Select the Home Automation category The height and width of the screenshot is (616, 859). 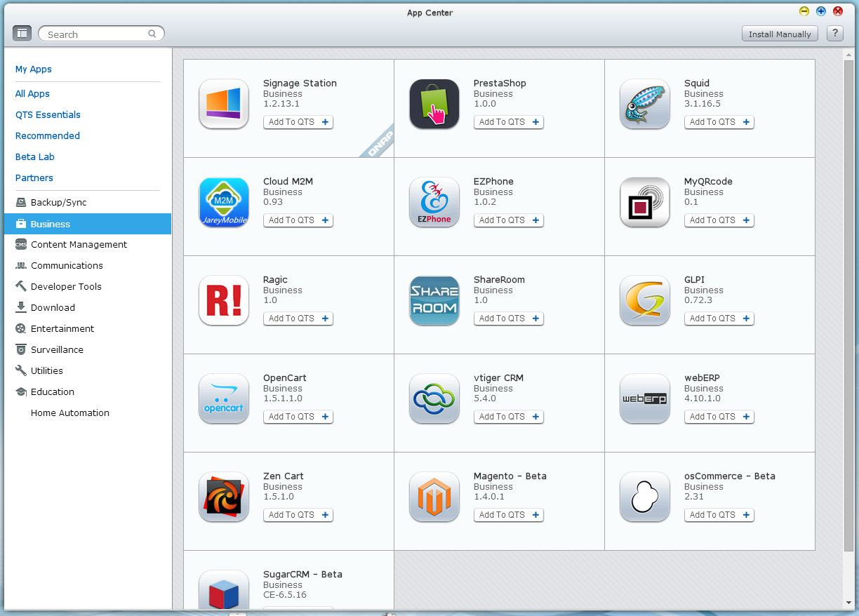pyautogui.click(x=70, y=413)
